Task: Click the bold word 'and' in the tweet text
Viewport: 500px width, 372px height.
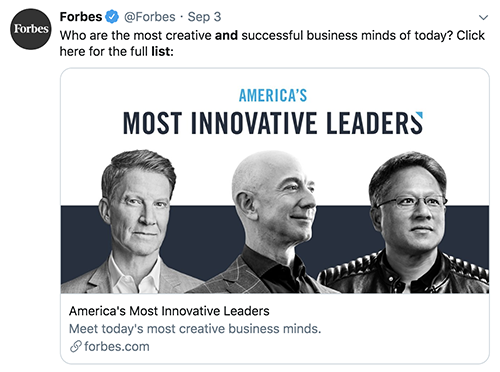Action: coord(226,35)
